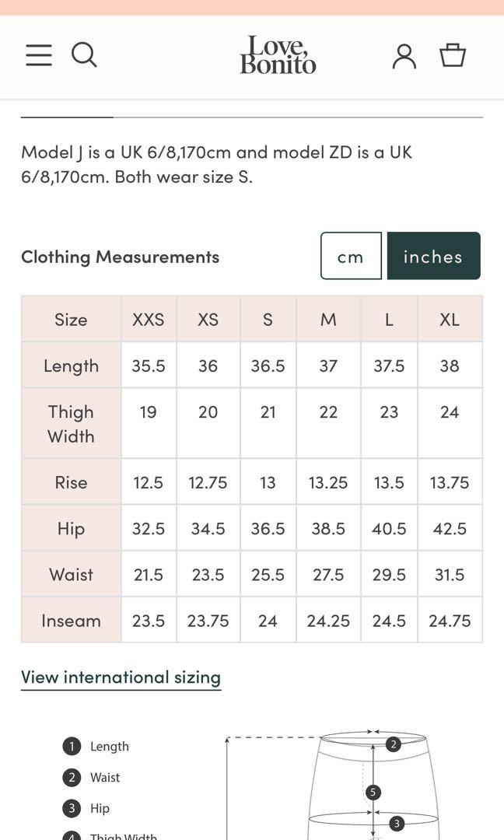Open the hamburger navigation menu
Screen dimensions: 504x840
click(39, 55)
